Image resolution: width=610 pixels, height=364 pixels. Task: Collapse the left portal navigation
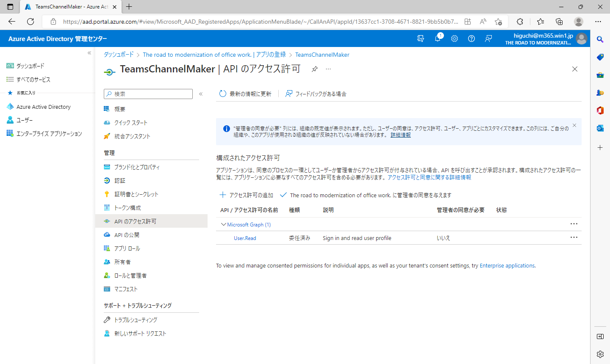click(x=89, y=53)
